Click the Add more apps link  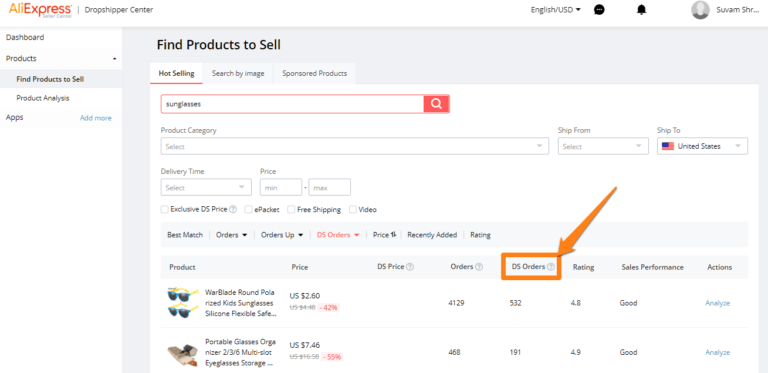[x=96, y=118]
